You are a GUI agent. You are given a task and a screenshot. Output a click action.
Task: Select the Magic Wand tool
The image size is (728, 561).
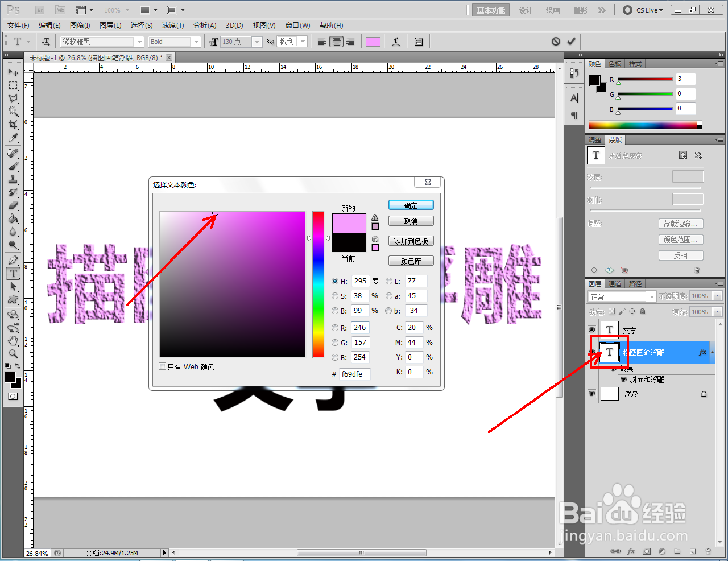(x=13, y=112)
